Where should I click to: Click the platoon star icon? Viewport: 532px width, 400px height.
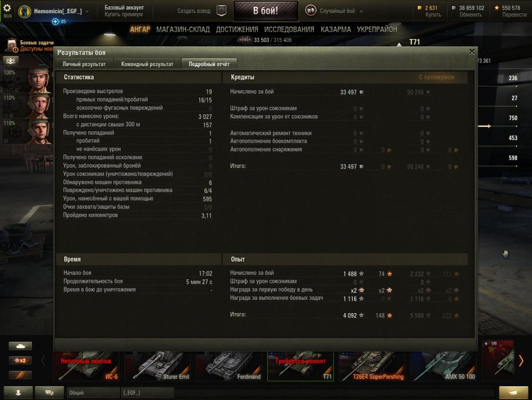coord(222,11)
